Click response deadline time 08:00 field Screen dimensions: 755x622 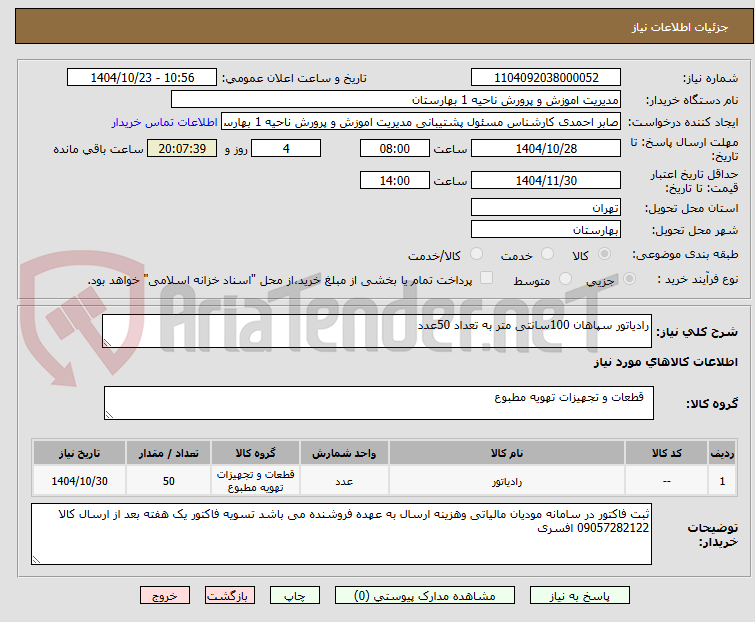point(395,148)
